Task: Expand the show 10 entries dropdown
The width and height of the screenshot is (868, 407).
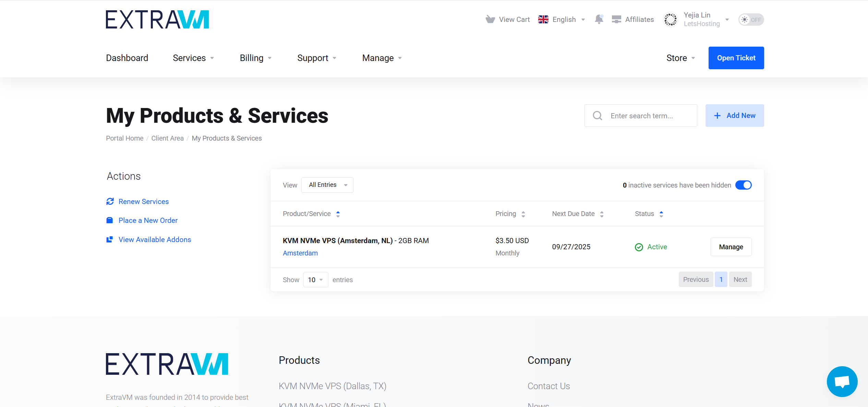Action: coord(316,280)
